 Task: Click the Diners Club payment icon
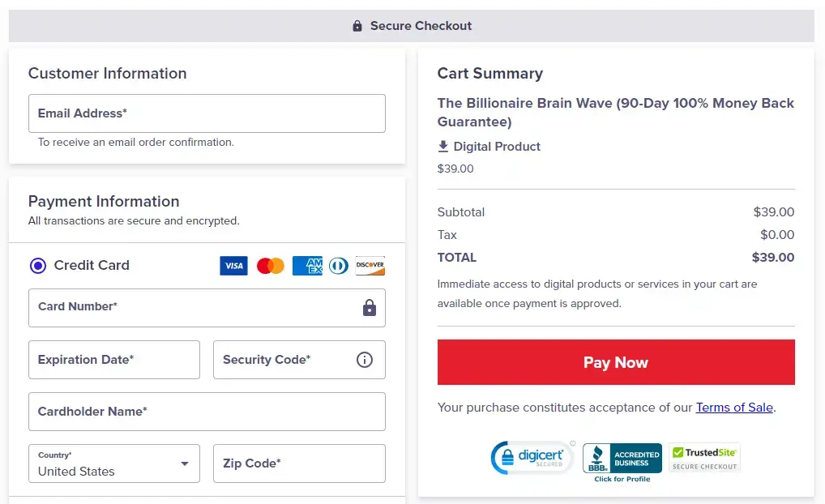point(338,265)
